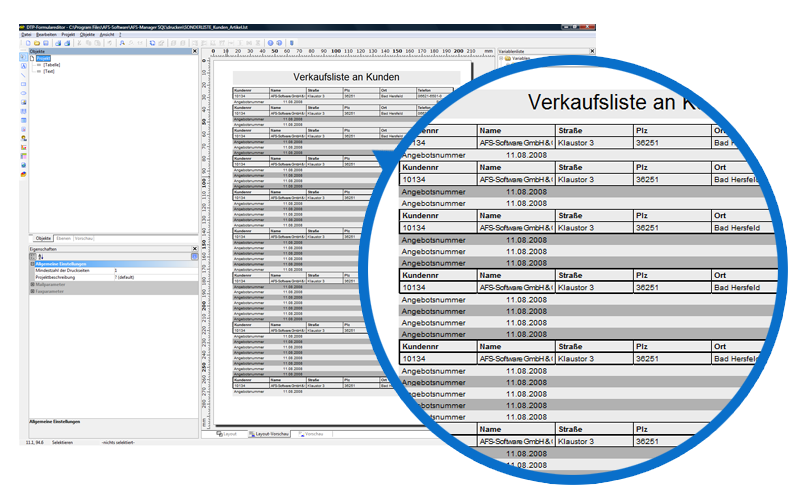Select the [Text] tree item

pos(49,71)
